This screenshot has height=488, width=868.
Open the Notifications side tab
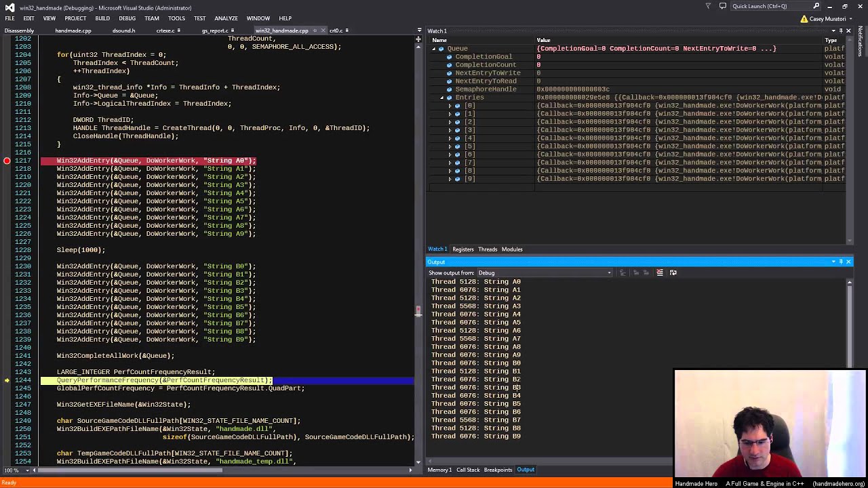point(861,42)
